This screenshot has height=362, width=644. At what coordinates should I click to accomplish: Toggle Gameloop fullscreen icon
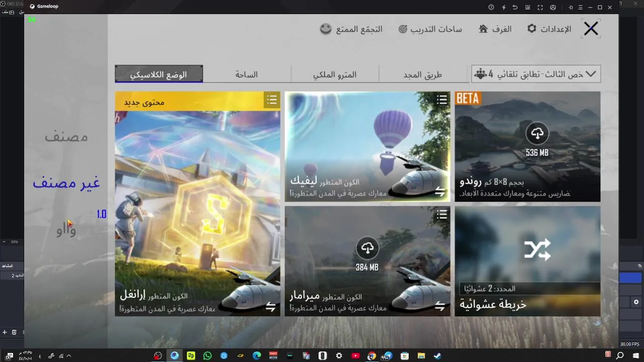pyautogui.click(x=540, y=7)
